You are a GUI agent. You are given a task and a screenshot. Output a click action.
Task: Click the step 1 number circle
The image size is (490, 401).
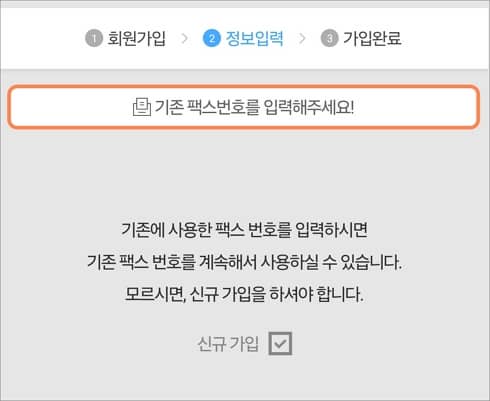coord(94,38)
